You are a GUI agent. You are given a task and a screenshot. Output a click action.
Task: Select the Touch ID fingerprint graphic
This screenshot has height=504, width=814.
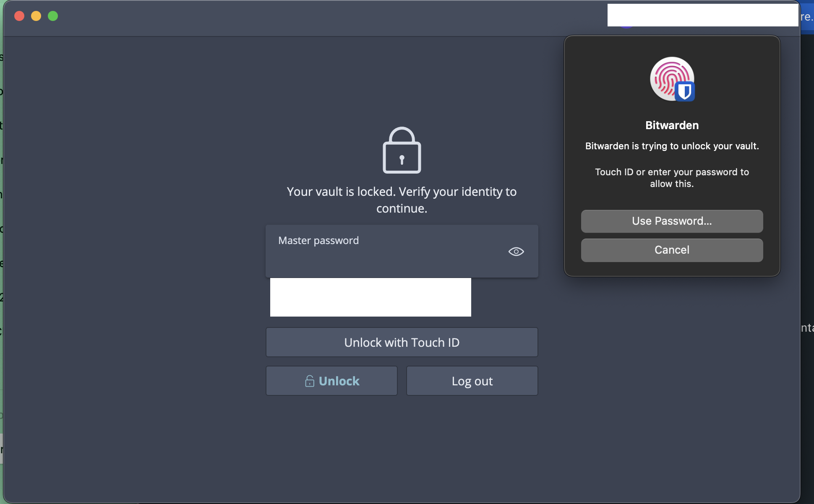(669, 78)
